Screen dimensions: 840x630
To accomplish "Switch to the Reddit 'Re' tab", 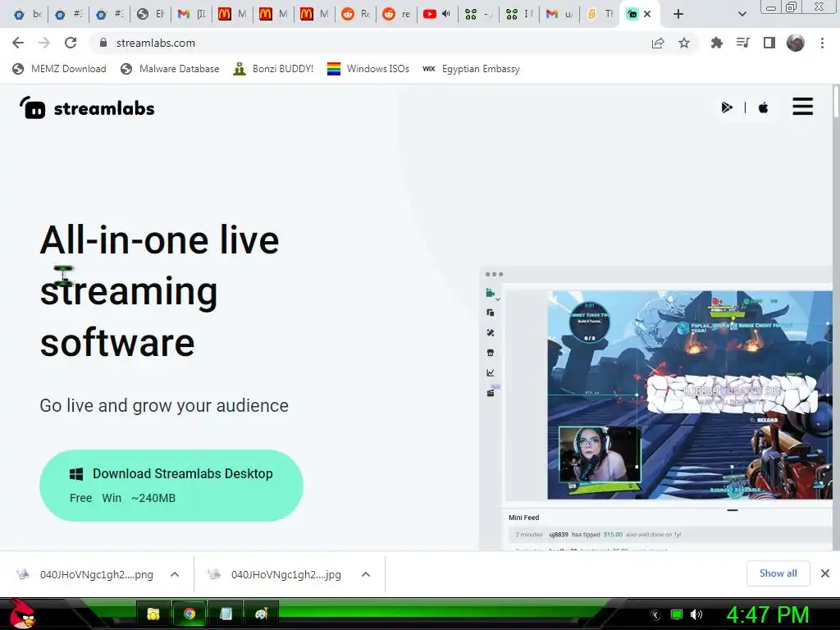I will point(356,14).
